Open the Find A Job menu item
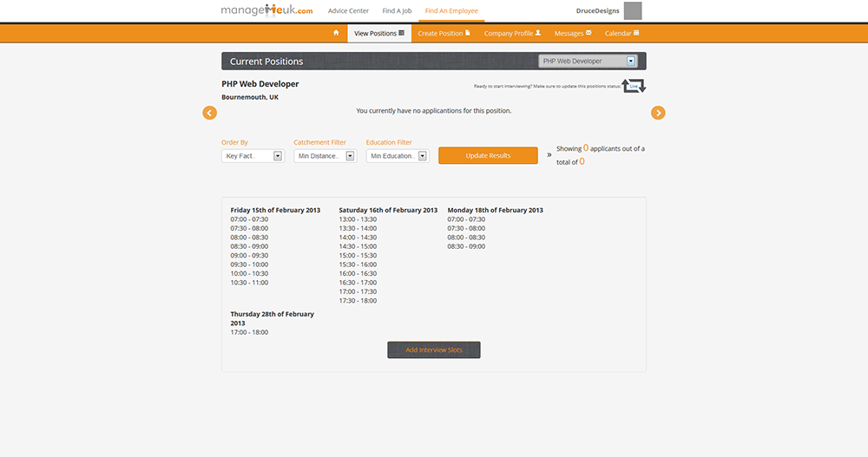The image size is (868, 457). tap(397, 10)
